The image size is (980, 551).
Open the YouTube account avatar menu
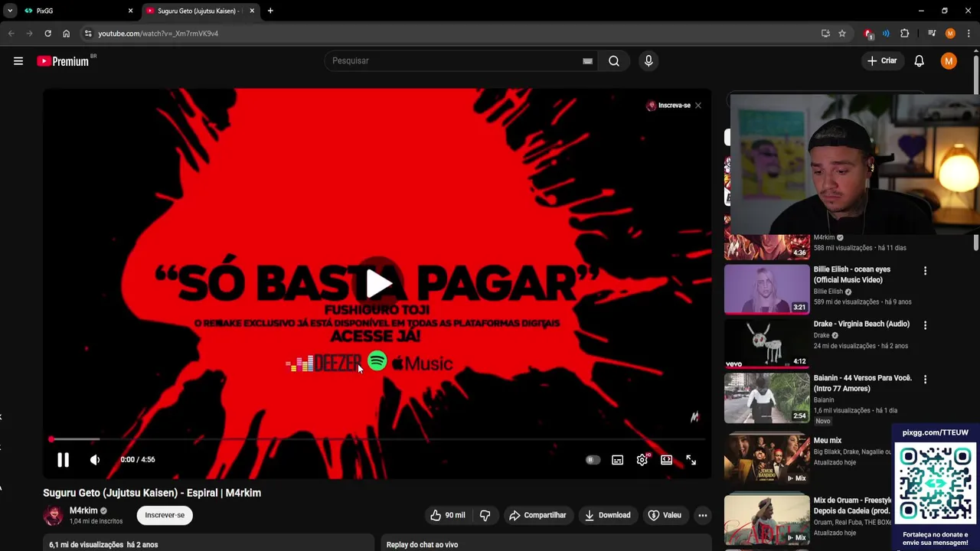(949, 61)
